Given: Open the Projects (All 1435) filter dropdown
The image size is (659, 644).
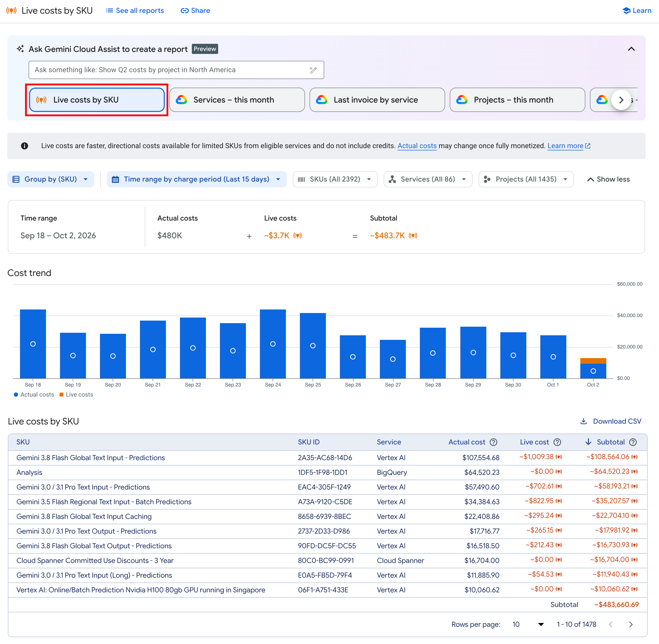Looking at the screenshot, I should (x=526, y=179).
